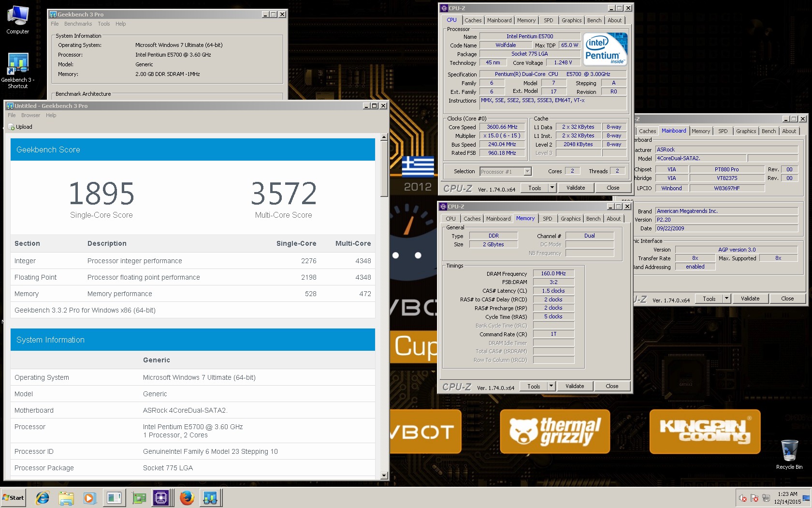Open Help menu in Untitled Geekbench window
Image resolution: width=812 pixels, height=508 pixels.
click(51, 115)
